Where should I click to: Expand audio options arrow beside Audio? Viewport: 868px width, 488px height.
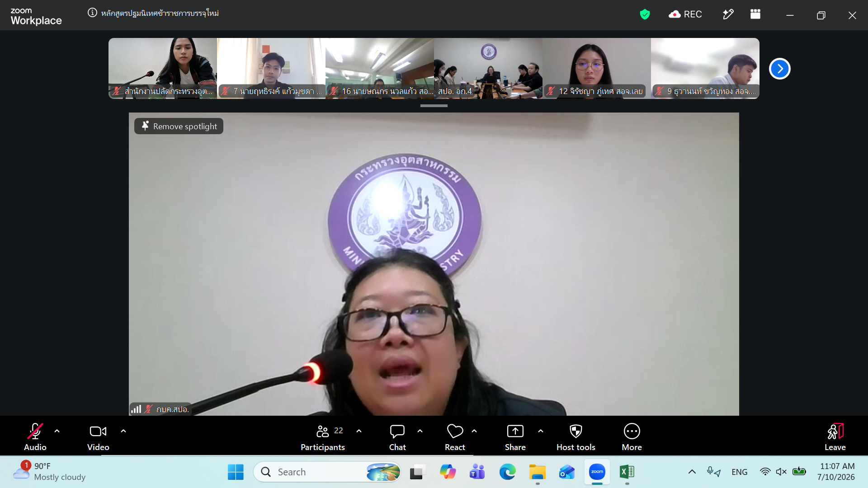pyautogui.click(x=57, y=431)
